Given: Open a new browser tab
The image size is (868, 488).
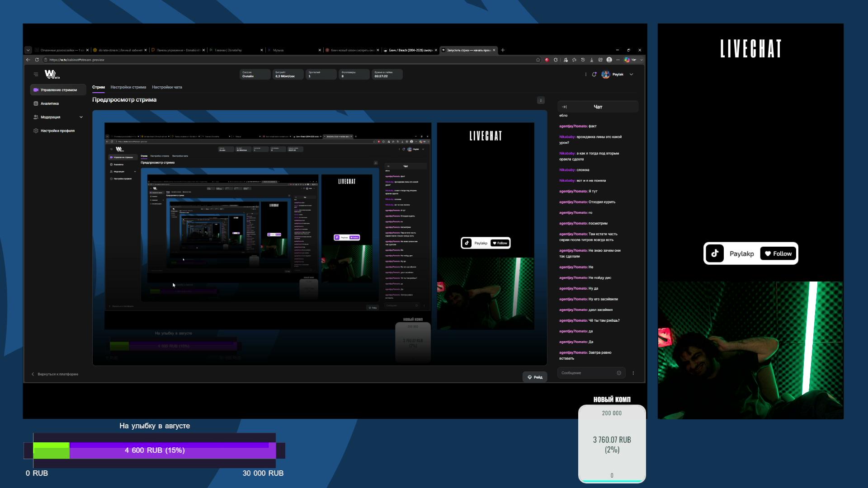Looking at the screenshot, I should (x=503, y=50).
